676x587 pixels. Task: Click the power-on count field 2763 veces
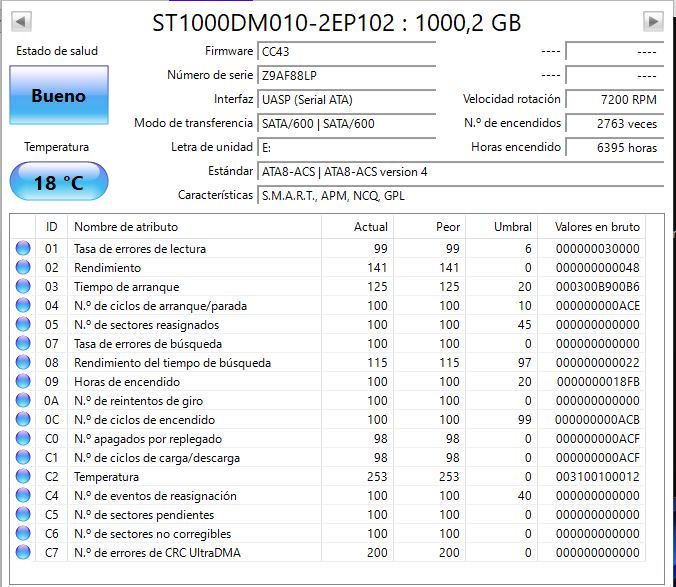point(614,124)
